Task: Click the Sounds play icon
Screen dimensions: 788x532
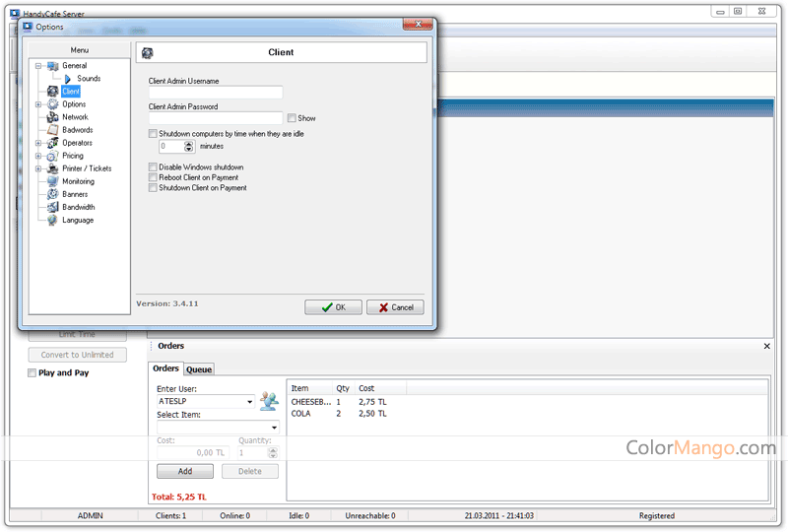Action: pyautogui.click(x=68, y=79)
